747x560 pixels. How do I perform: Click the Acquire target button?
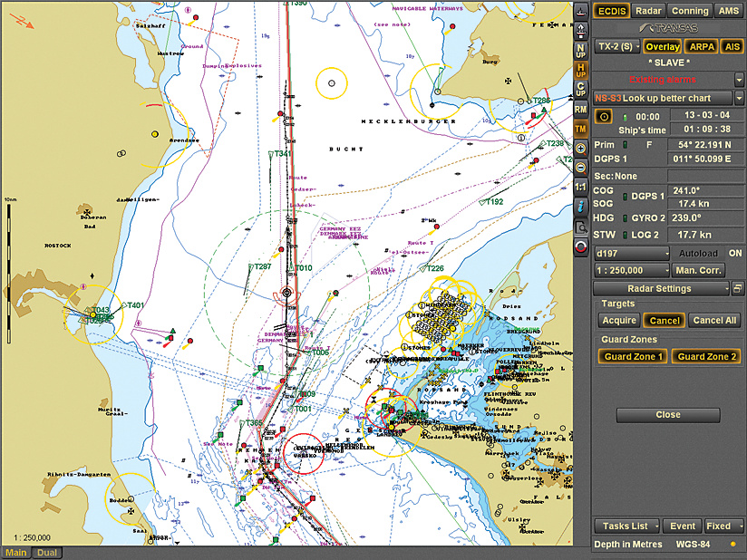tap(618, 320)
